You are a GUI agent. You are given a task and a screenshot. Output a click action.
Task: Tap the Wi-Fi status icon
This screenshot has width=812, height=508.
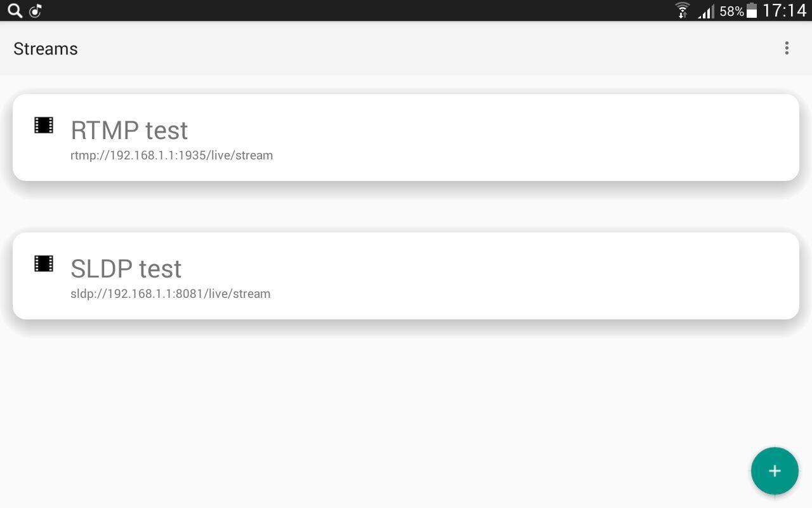[683, 10]
